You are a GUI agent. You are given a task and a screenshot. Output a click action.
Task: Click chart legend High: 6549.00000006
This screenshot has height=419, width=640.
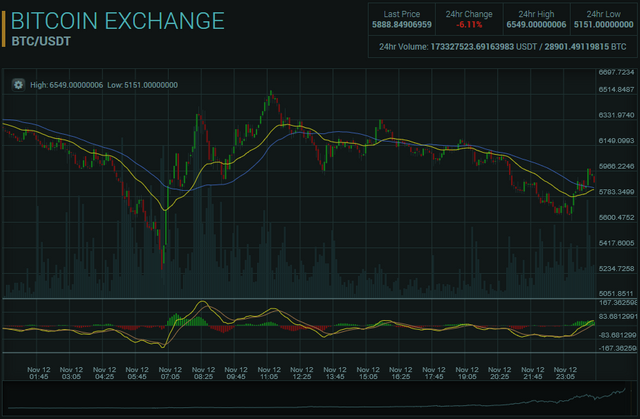pos(67,85)
